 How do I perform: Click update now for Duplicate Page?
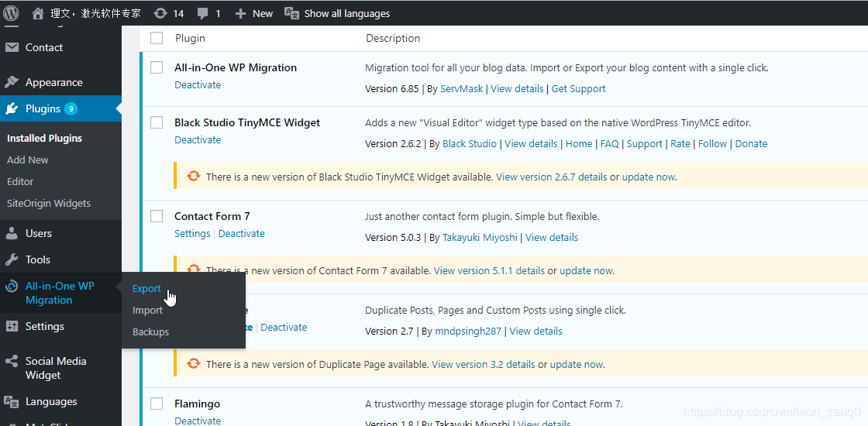(x=577, y=365)
